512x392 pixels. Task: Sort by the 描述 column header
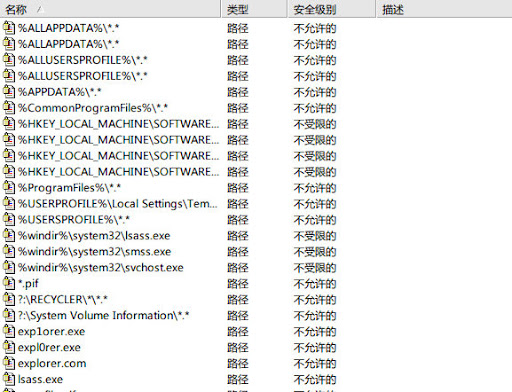tap(444, 9)
